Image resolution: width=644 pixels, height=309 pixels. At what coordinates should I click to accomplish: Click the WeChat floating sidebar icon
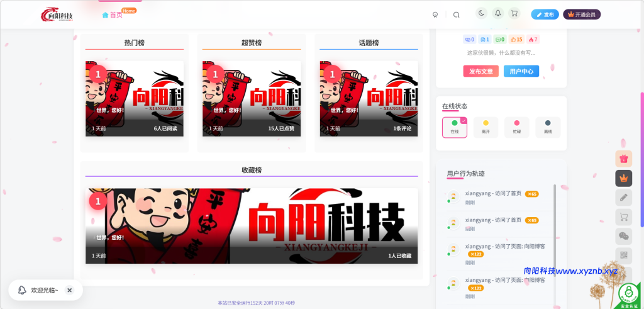click(x=623, y=236)
